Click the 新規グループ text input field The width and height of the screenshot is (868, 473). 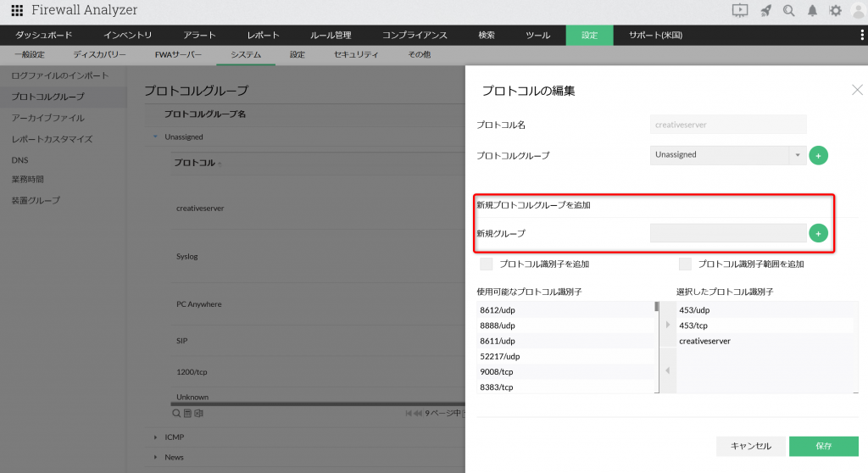(x=727, y=233)
